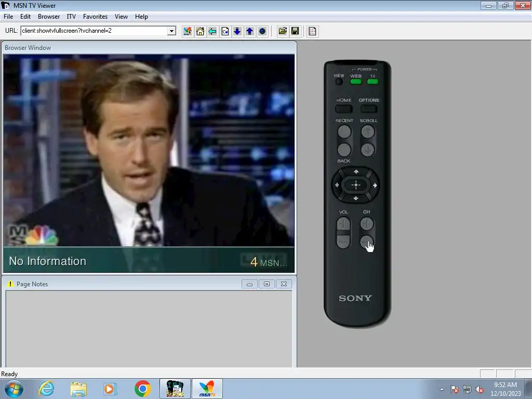Screen dimensions: 532x399
Task: Click the "No Information" banner text
Action: tap(47, 261)
